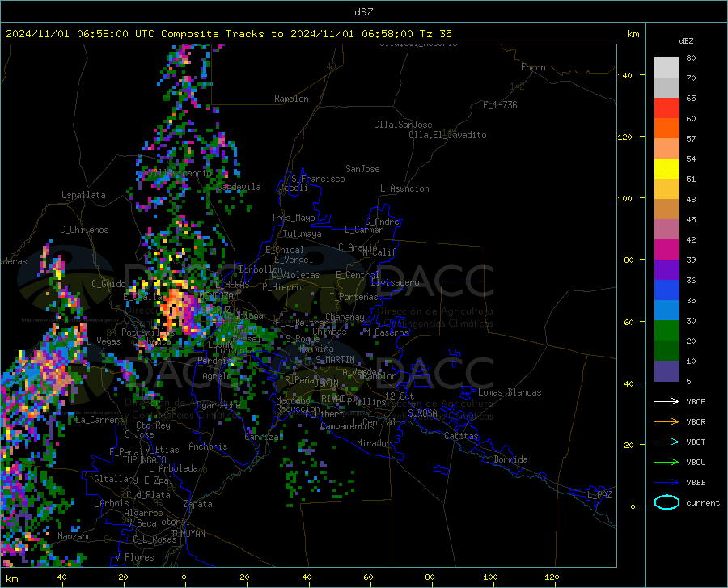728x588 pixels.
Task: Pick the royal blue 36-35 dBZ swatch
Action: click(667, 290)
